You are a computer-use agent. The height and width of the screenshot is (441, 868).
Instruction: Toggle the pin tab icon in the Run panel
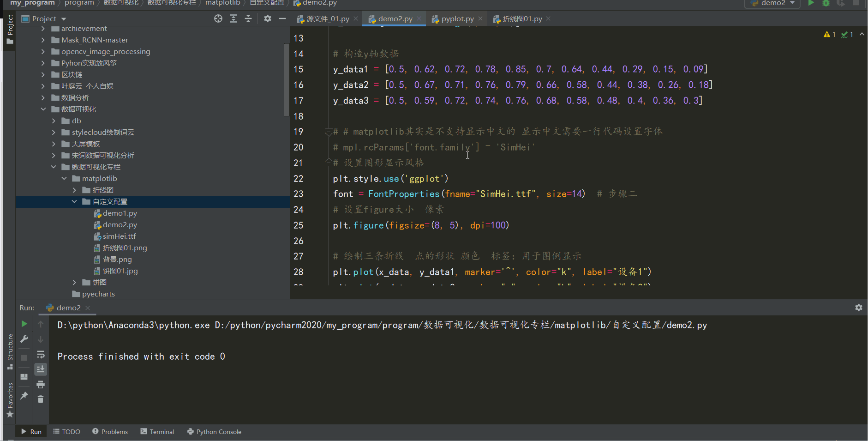click(x=24, y=396)
